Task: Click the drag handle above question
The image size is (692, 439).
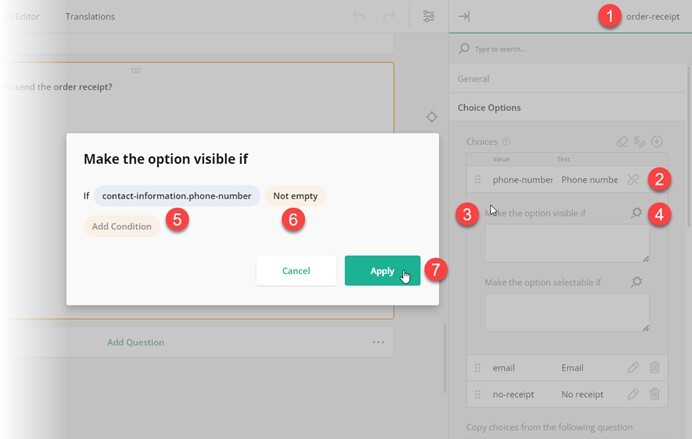Action: [135, 71]
